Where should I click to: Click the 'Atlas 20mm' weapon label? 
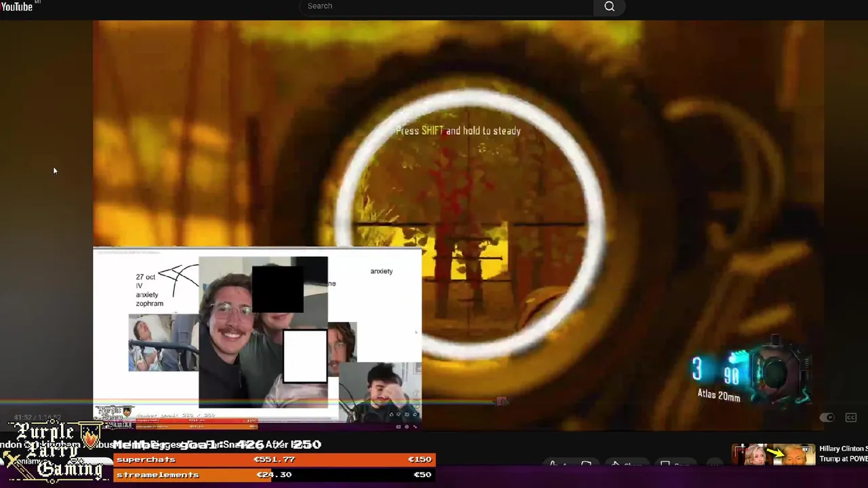[719, 395]
